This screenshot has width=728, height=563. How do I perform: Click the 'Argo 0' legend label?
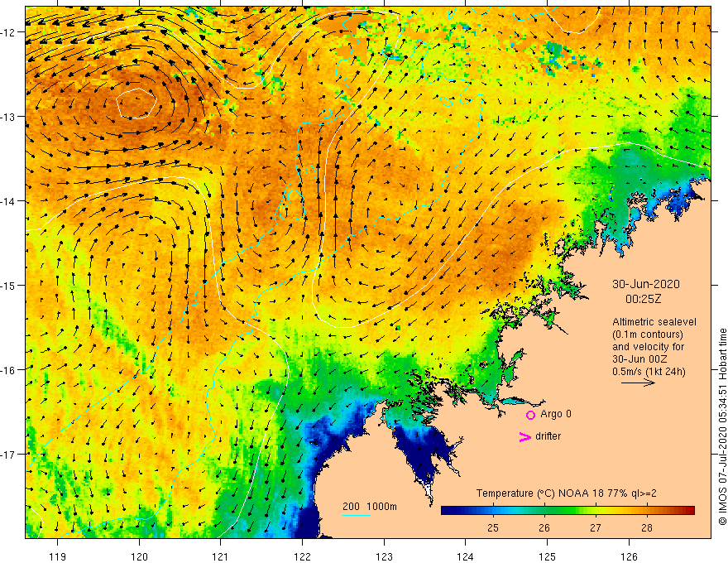point(556,413)
